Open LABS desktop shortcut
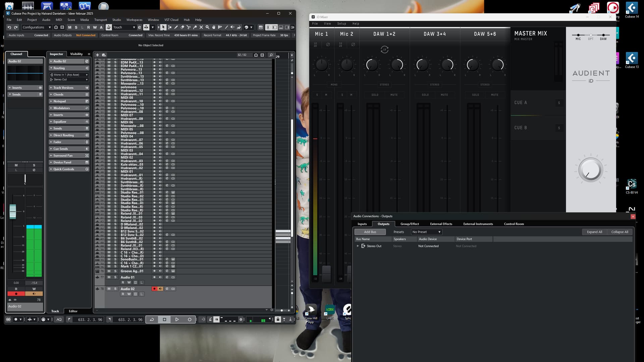This screenshot has height=362, width=644. 330,312
